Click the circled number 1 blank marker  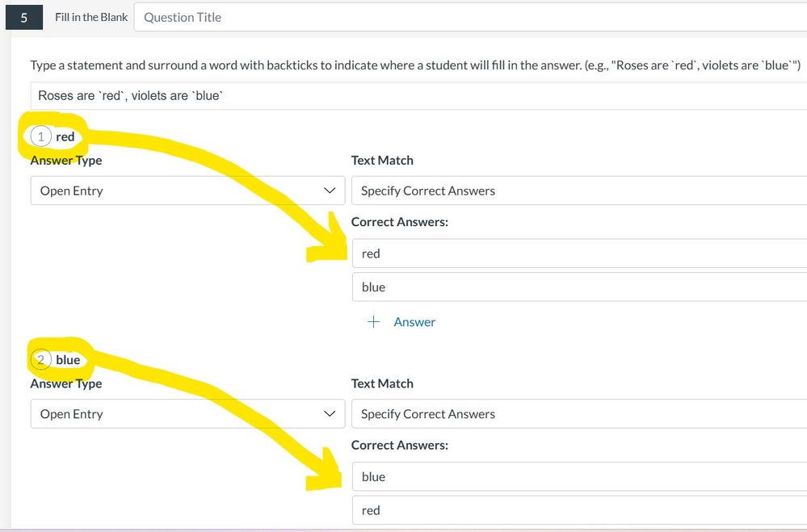click(x=40, y=136)
